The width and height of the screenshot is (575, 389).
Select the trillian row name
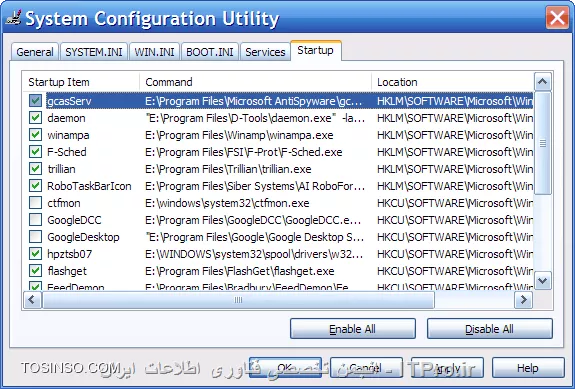click(61, 169)
